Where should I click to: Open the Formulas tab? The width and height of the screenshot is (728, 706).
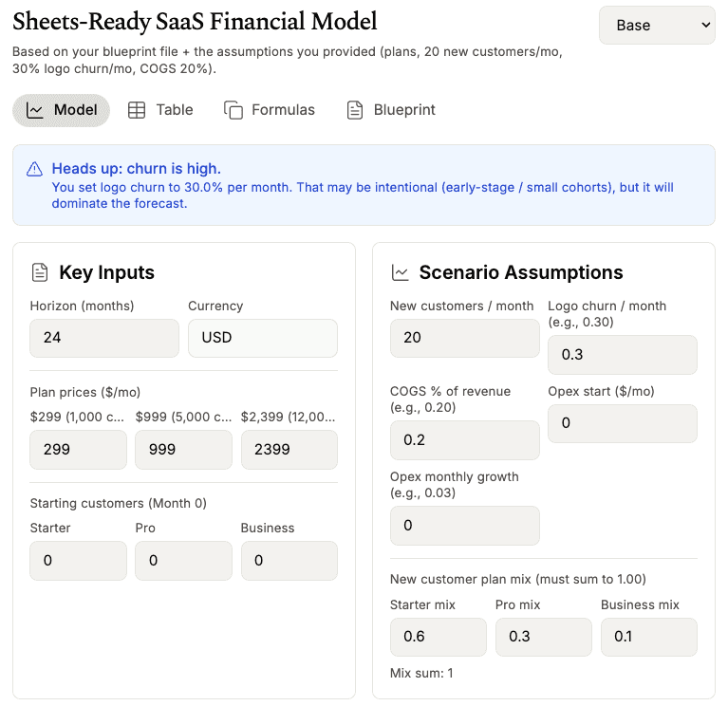click(283, 110)
